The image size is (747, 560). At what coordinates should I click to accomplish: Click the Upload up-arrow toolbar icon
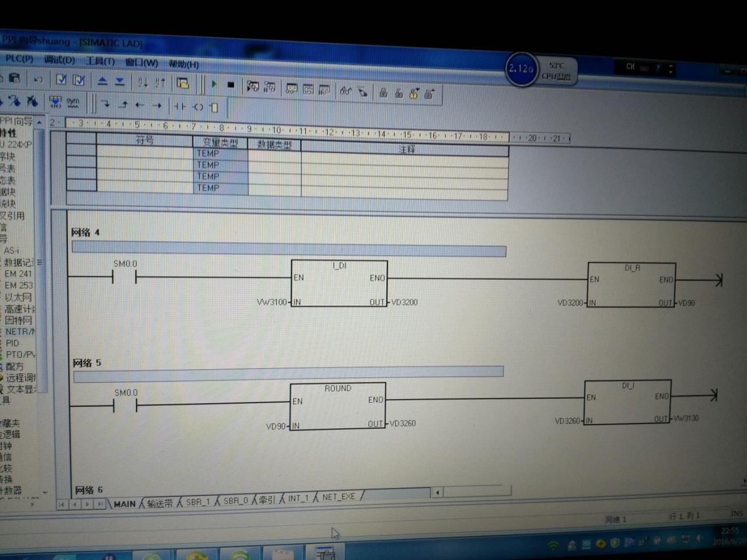coord(103,81)
